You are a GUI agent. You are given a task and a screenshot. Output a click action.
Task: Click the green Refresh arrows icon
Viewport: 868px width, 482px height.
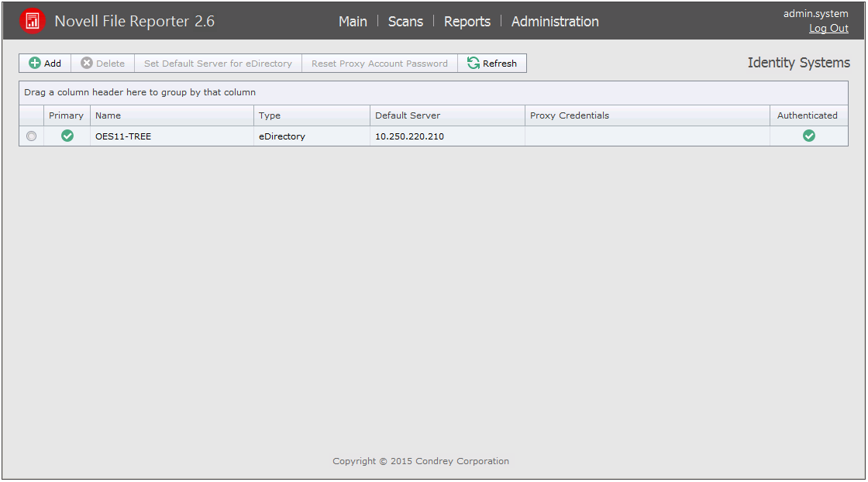point(473,64)
